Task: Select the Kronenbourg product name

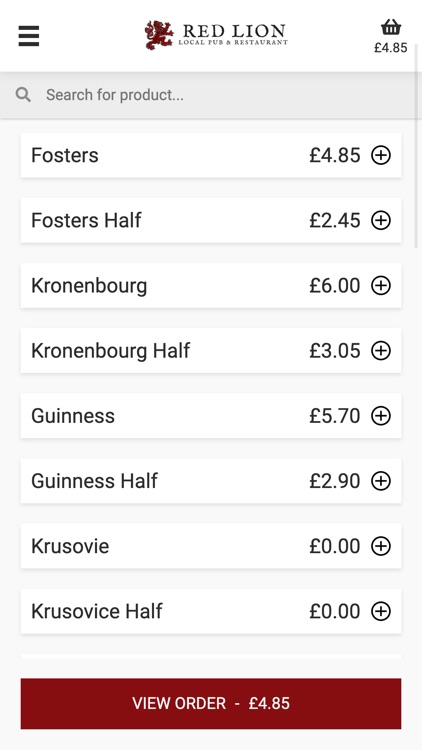Action: [89, 286]
